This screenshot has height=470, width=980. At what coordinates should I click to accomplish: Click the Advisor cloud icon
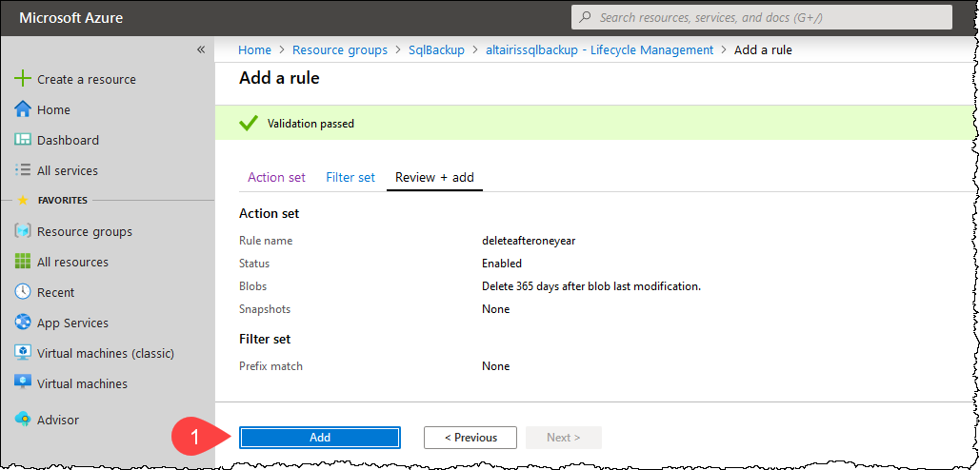click(23, 420)
